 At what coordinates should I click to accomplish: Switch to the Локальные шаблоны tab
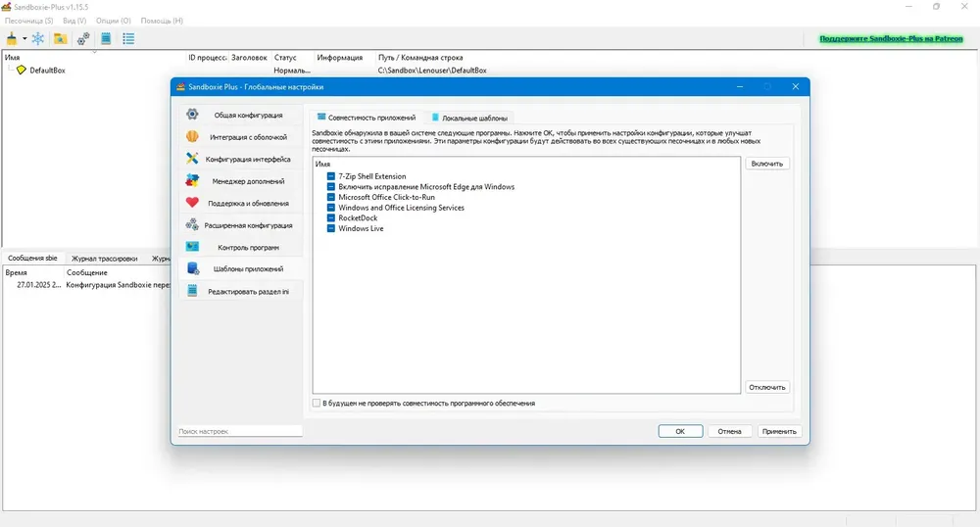[469, 118]
